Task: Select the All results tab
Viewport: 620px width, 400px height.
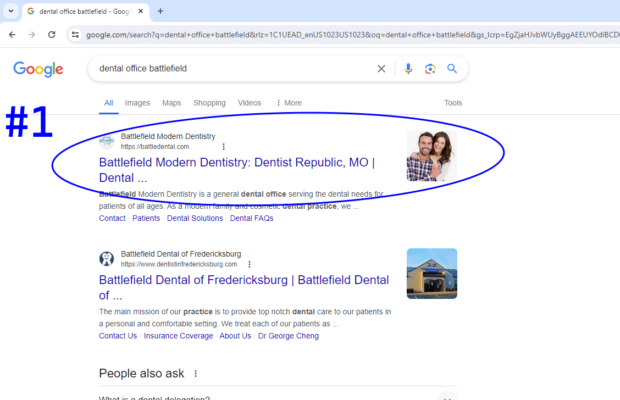Action: [x=108, y=103]
